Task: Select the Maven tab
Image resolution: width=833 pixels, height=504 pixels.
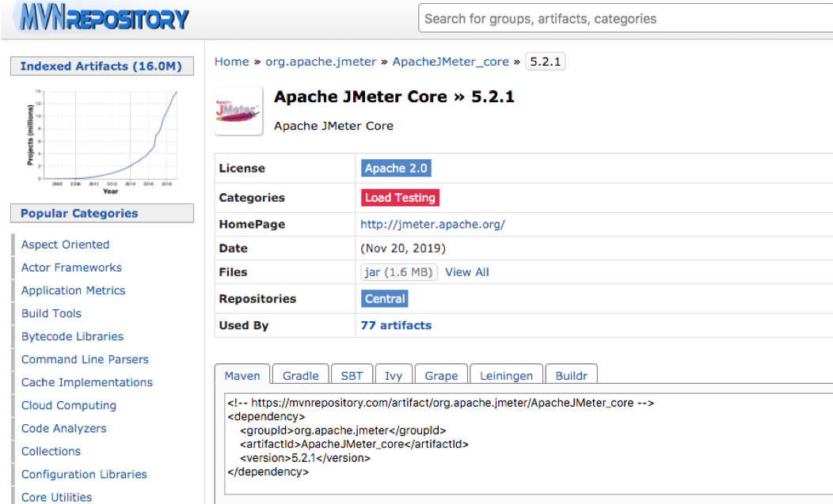Action: [x=242, y=376]
